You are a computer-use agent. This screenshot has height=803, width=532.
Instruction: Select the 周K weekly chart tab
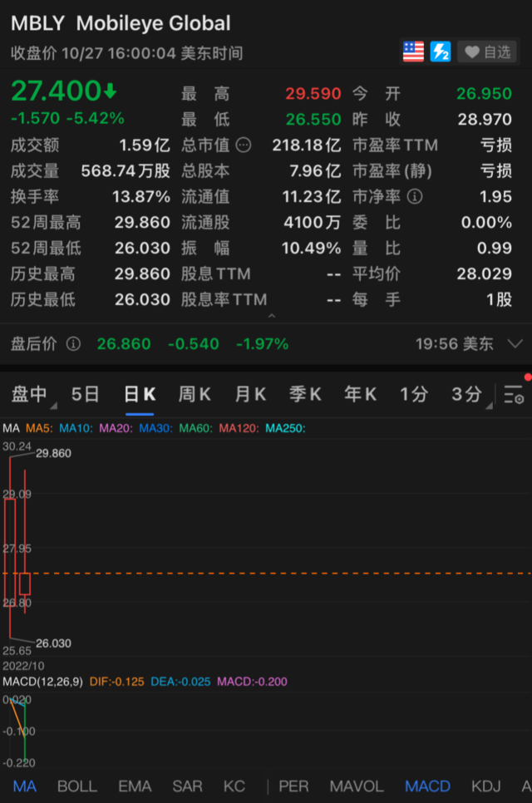click(x=194, y=394)
